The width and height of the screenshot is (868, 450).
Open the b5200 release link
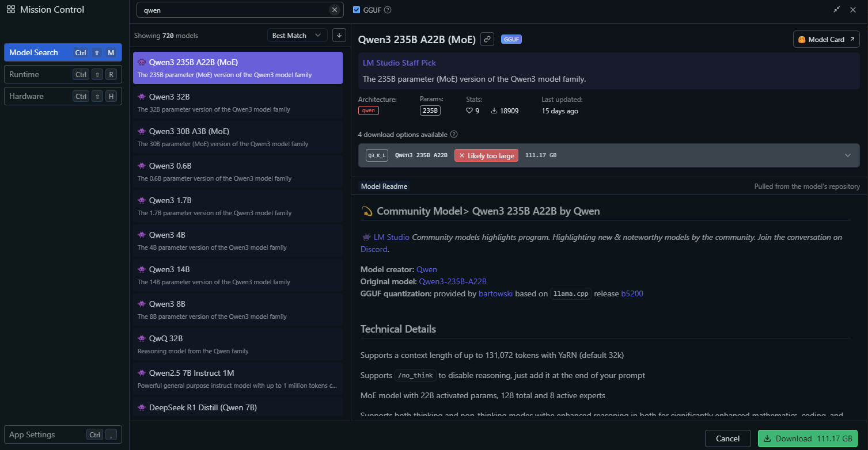pyautogui.click(x=632, y=293)
